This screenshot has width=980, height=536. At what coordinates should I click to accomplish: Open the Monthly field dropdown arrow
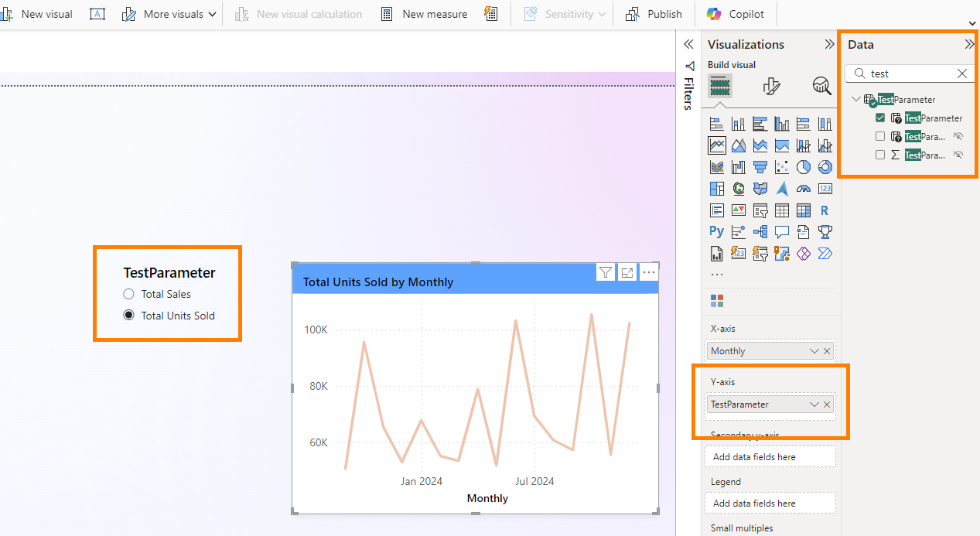click(x=814, y=351)
